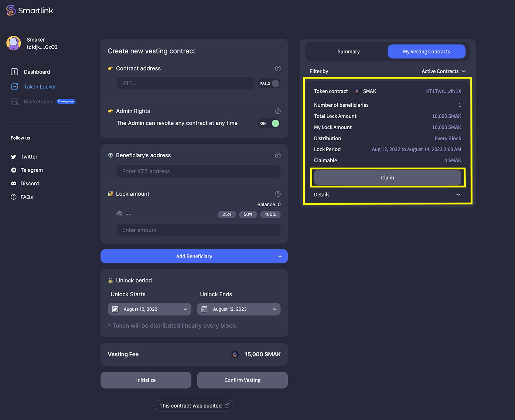Open the Smaker user avatar
515x420 pixels.
pos(14,43)
